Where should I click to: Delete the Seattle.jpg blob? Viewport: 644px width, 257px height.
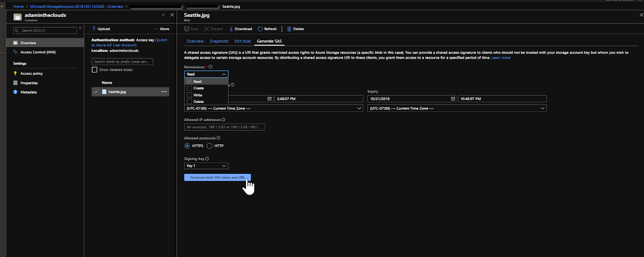point(295,29)
